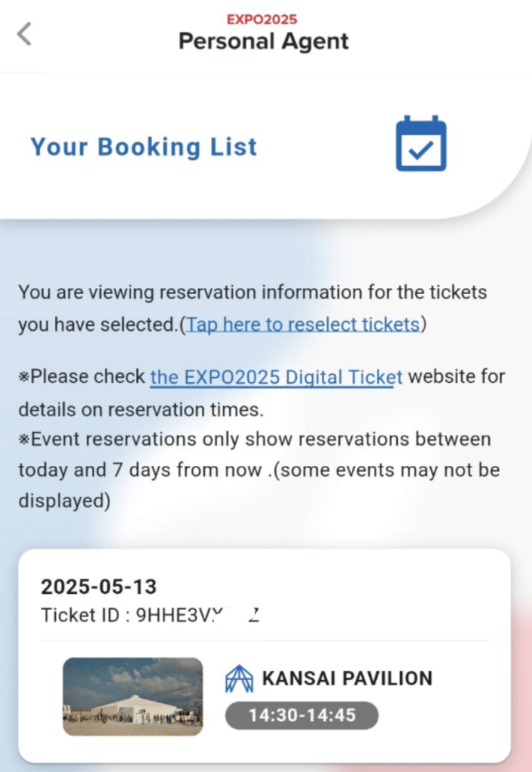Tap the red EXPO2025 logo text
This screenshot has width=532, height=772.
(x=261, y=19)
